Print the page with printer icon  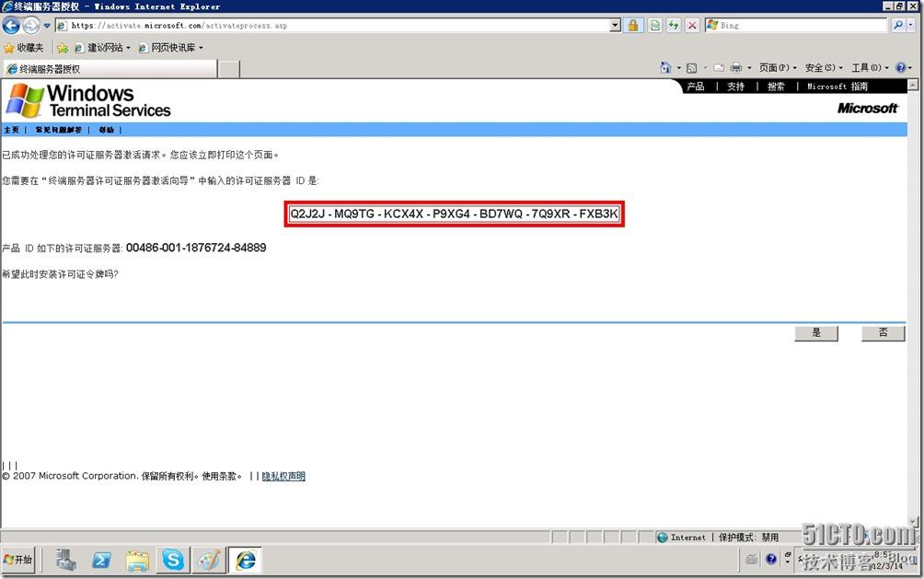[x=736, y=68]
